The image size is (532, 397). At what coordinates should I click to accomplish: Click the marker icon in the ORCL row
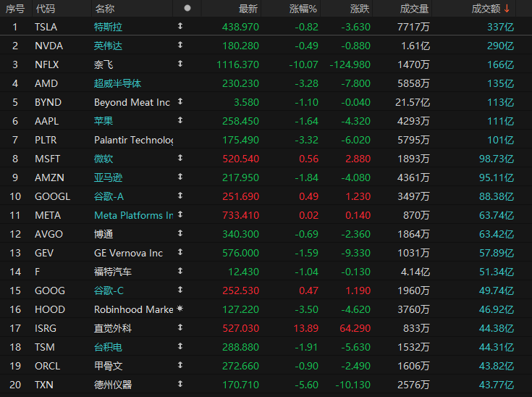[180, 365]
